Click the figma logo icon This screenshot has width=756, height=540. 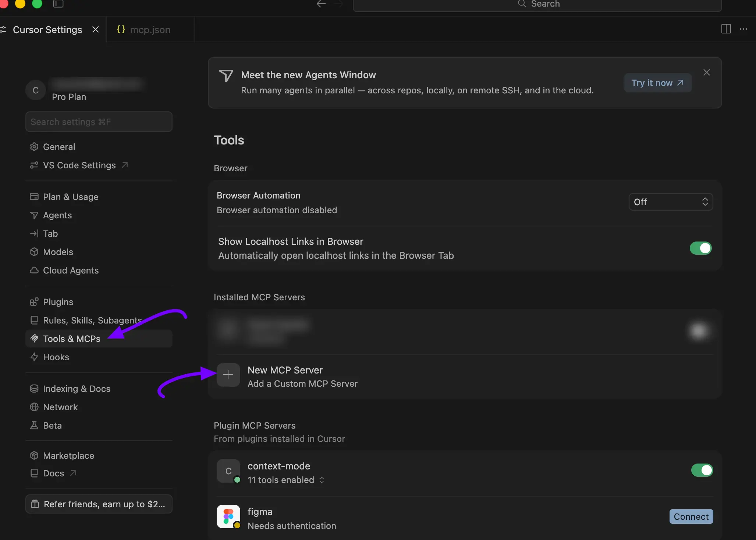point(228,516)
